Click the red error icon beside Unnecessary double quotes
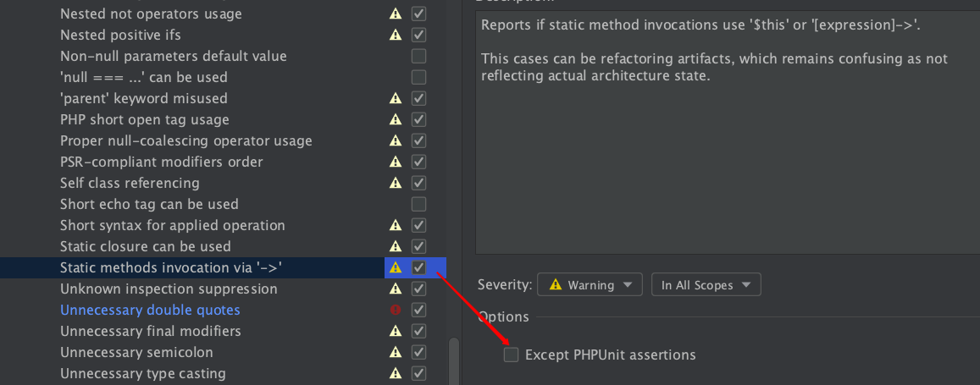 pyautogui.click(x=395, y=311)
